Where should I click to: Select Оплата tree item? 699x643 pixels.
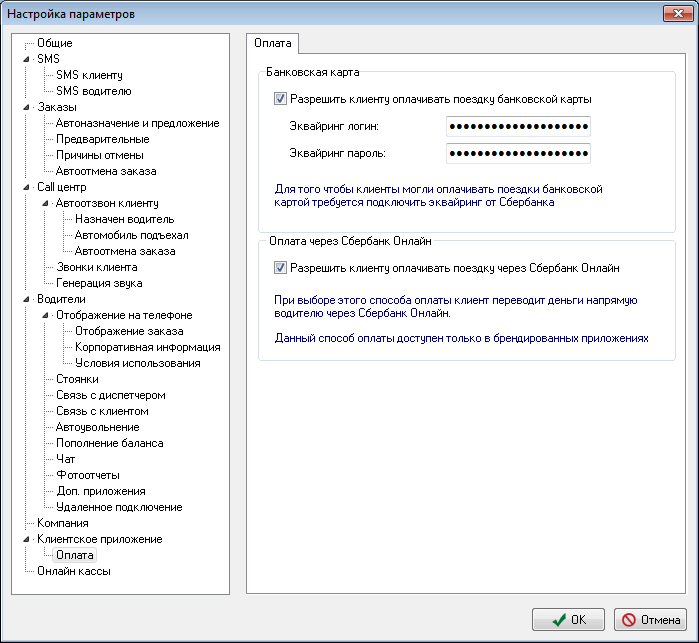pyautogui.click(x=74, y=555)
